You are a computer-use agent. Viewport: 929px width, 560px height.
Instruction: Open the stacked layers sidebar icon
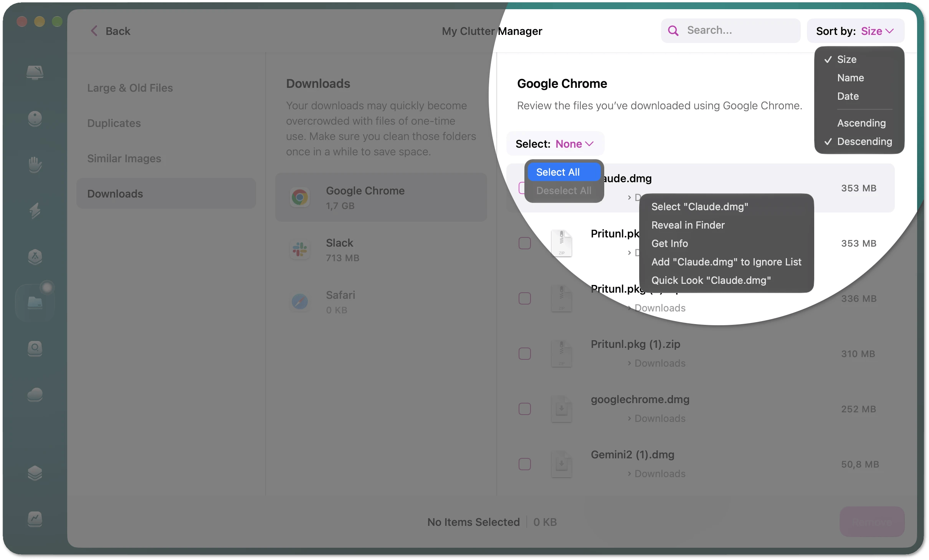(35, 473)
